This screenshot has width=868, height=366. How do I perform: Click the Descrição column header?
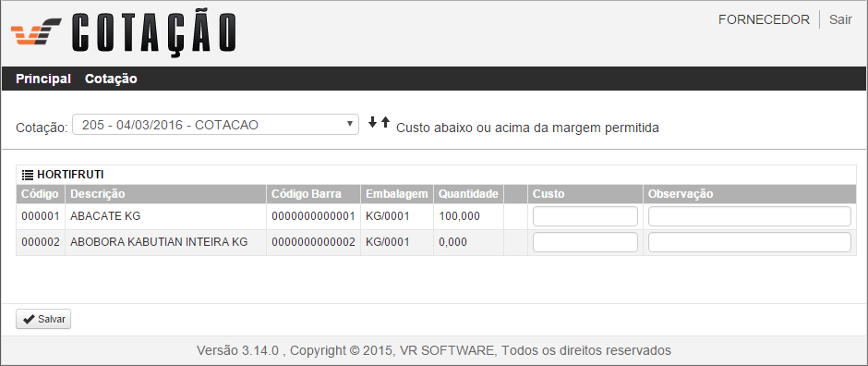(x=165, y=194)
